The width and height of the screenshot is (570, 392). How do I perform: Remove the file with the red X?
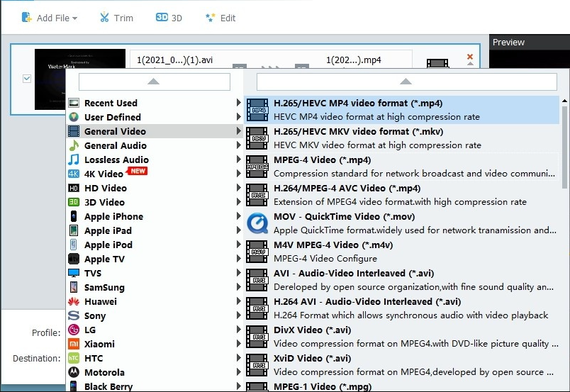469,57
